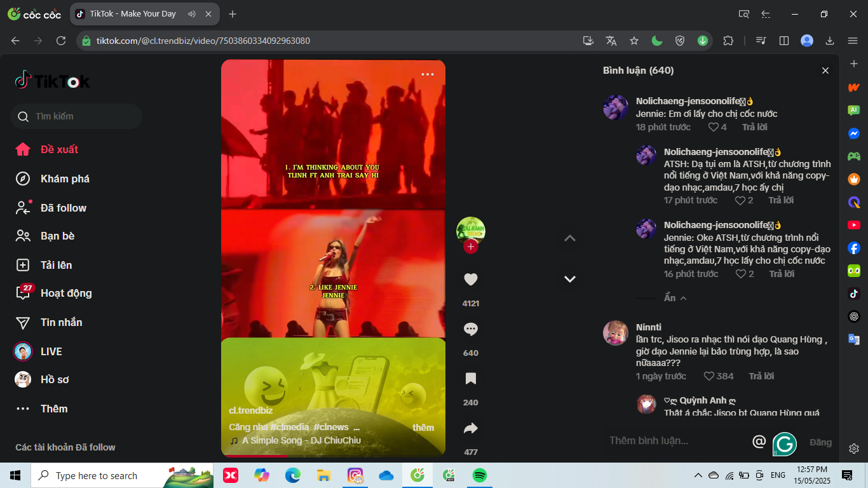
Task: Go to next video down chevron
Action: point(570,279)
